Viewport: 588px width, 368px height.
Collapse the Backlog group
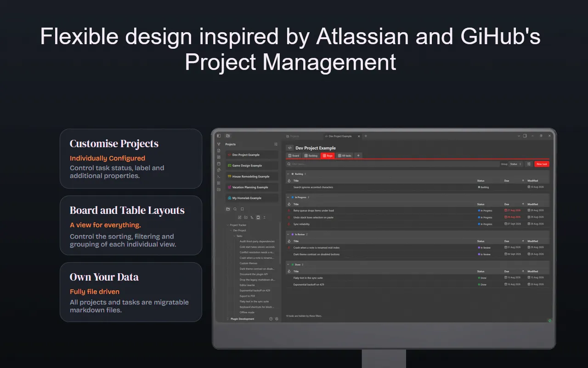(x=288, y=174)
